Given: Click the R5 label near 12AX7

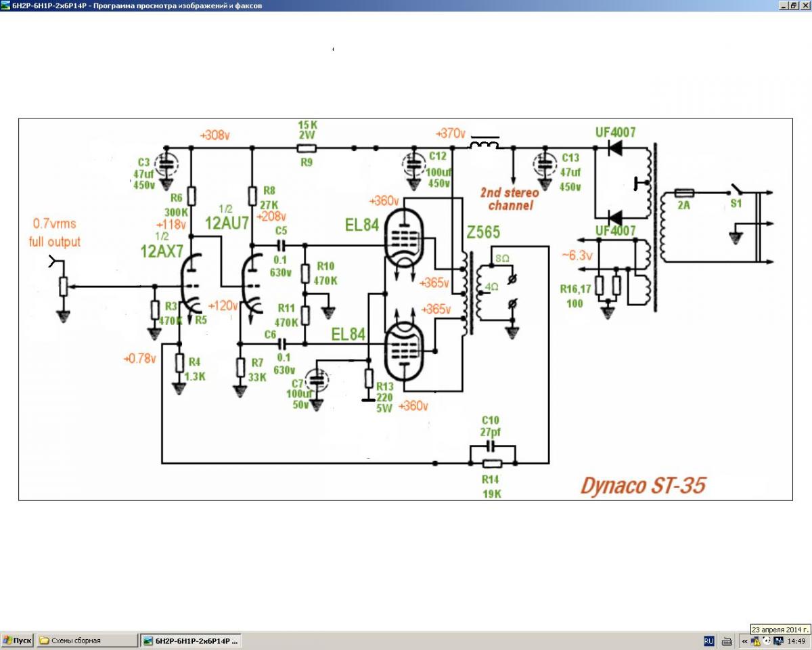Looking at the screenshot, I should pyautogui.click(x=201, y=320).
